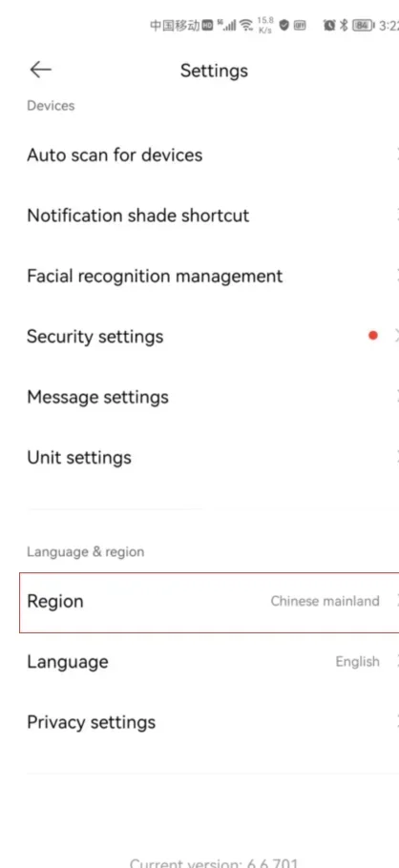The width and height of the screenshot is (399, 868).
Task: Tap the alarm clock status icon
Action: tap(329, 25)
